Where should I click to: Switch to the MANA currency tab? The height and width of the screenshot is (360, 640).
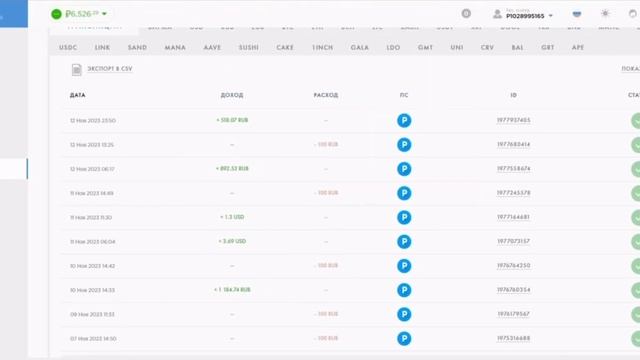point(175,47)
